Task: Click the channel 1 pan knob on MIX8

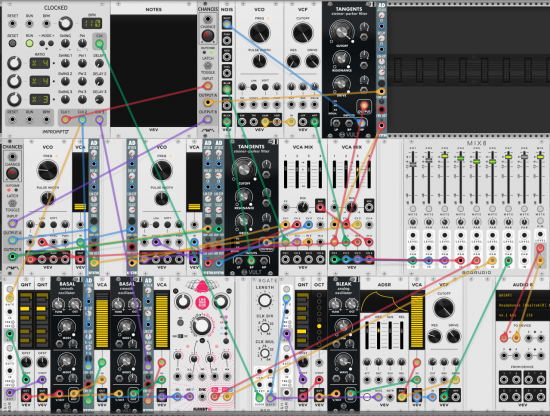Action: (x=412, y=222)
